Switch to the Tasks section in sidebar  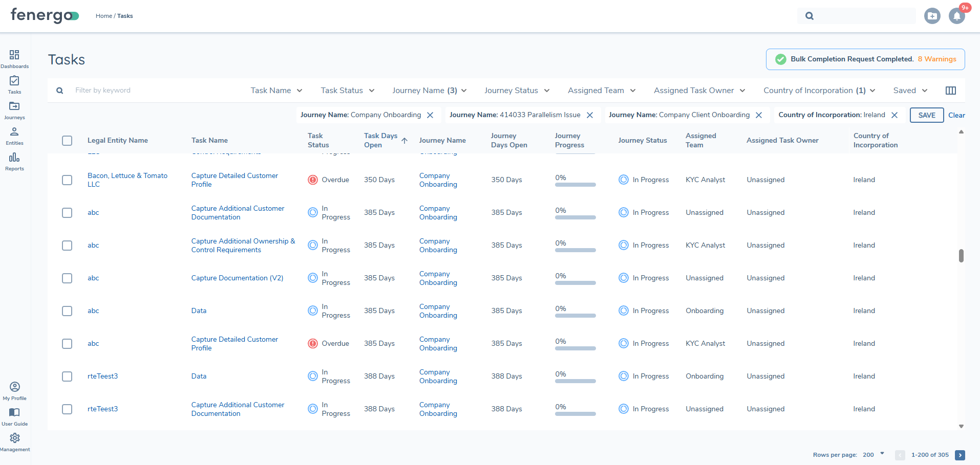[x=14, y=83]
